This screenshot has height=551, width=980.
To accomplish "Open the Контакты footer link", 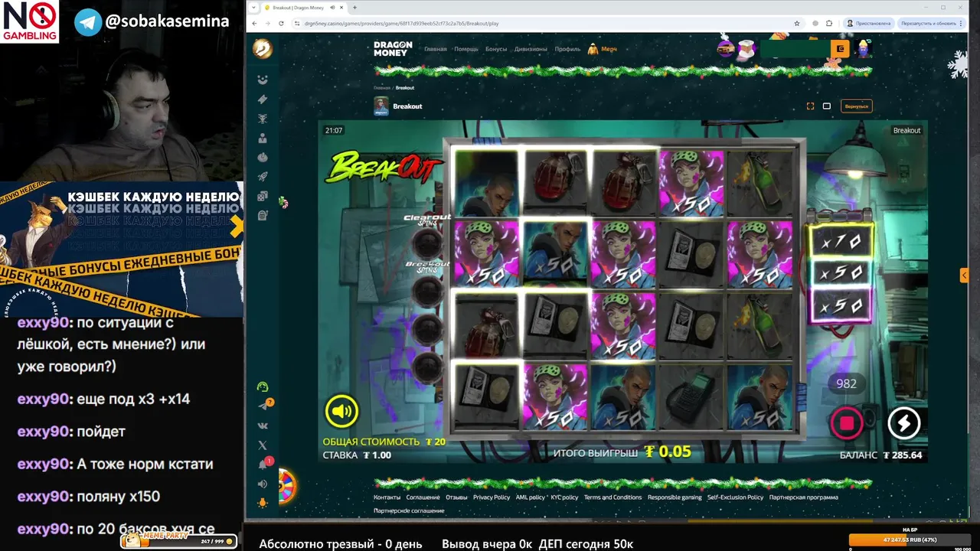I will [387, 497].
